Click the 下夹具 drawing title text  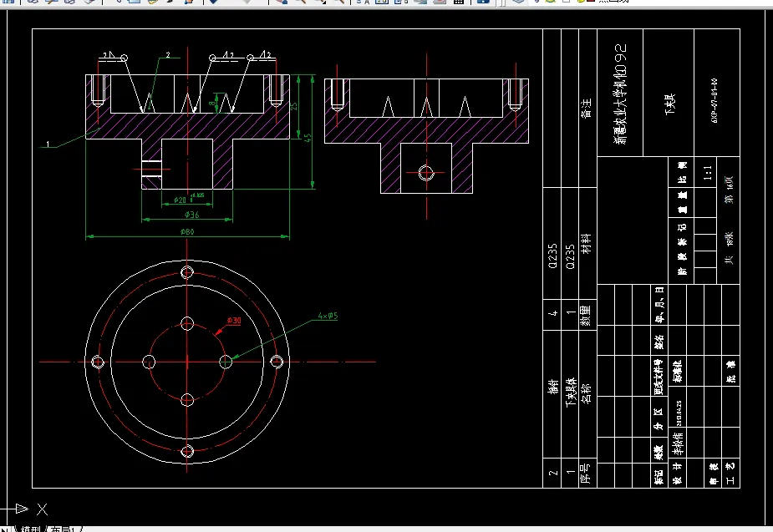(669, 104)
